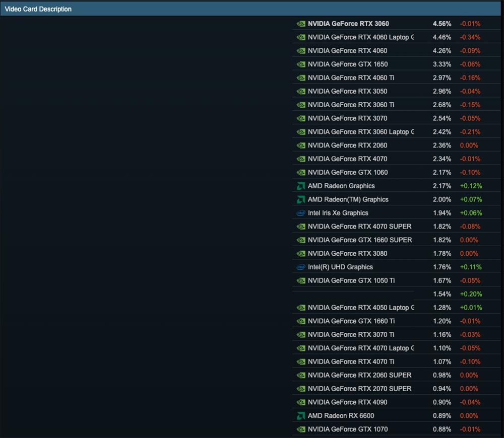The width and height of the screenshot is (504, 438).
Task: Click the Video Card Description header bar
Action: pyautogui.click(x=250, y=9)
